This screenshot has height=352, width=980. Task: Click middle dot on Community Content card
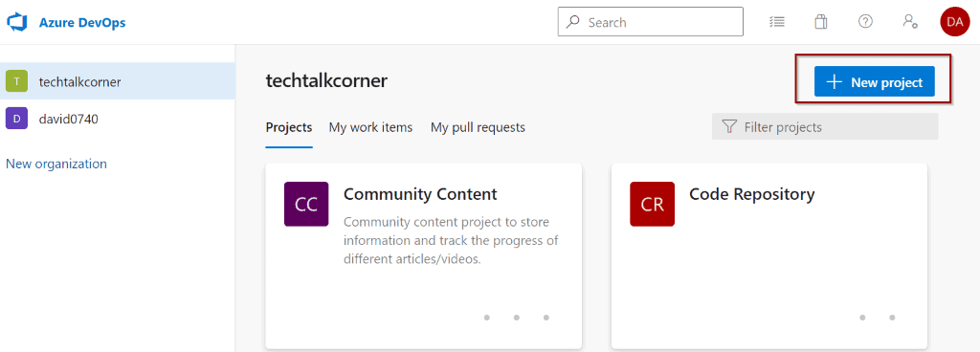(x=517, y=318)
